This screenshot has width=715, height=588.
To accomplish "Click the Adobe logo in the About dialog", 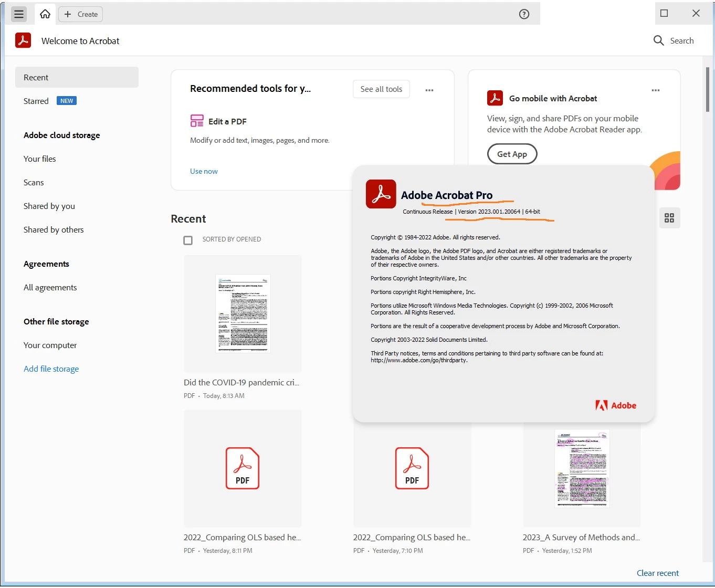I will coord(616,405).
